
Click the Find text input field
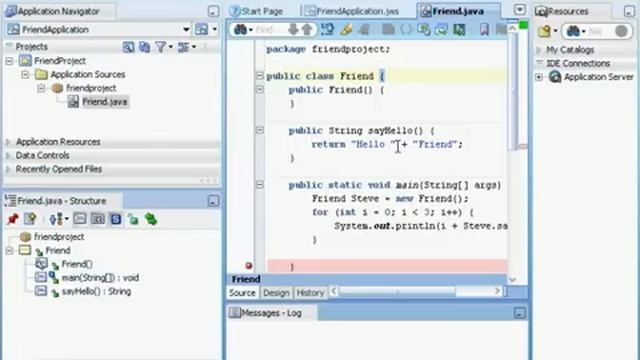270,29
